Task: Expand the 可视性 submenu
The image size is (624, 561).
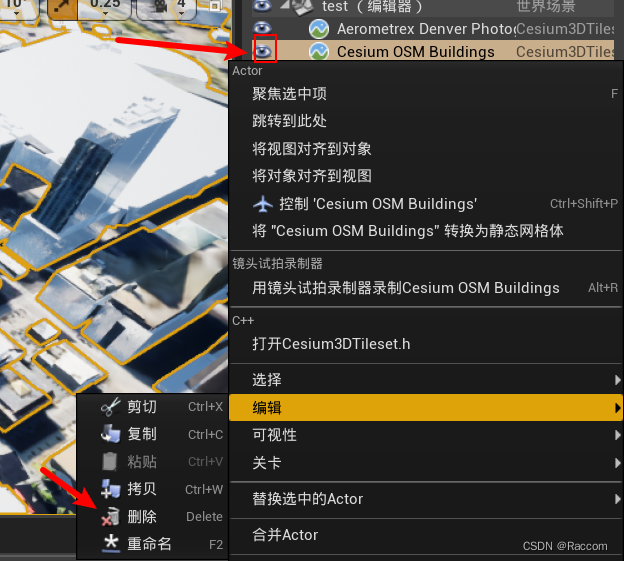Action: (426, 435)
